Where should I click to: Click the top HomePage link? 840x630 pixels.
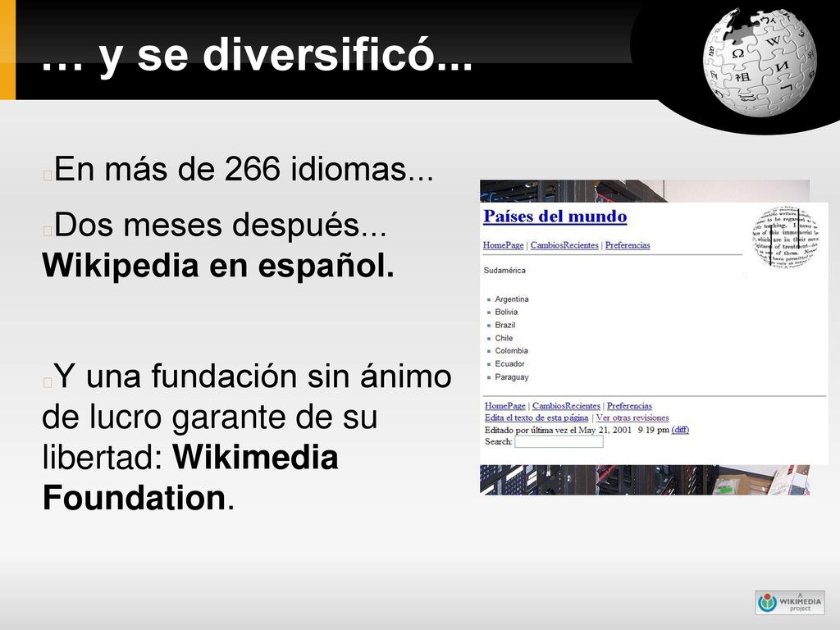click(503, 245)
